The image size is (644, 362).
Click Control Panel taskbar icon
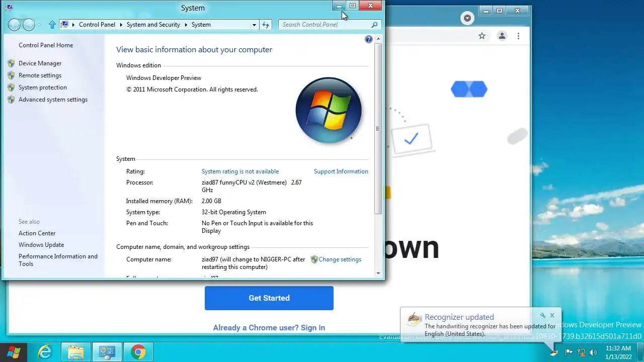pyautogui.click(x=107, y=352)
